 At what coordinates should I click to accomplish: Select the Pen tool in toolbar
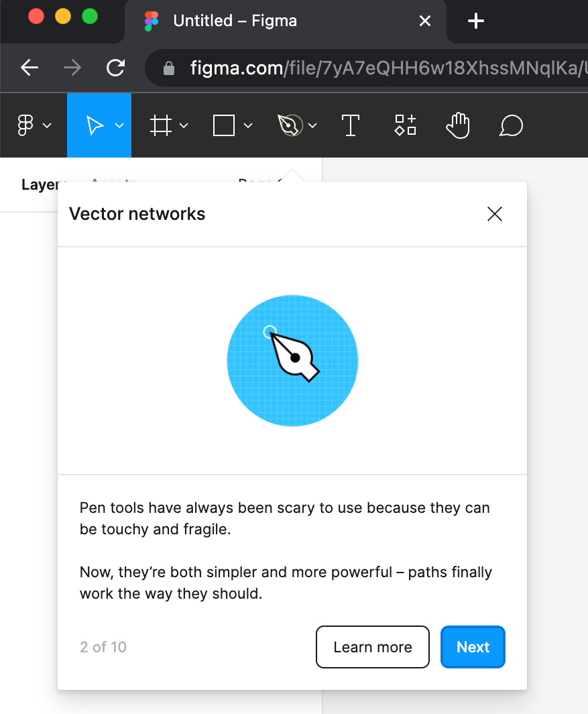[x=290, y=125]
